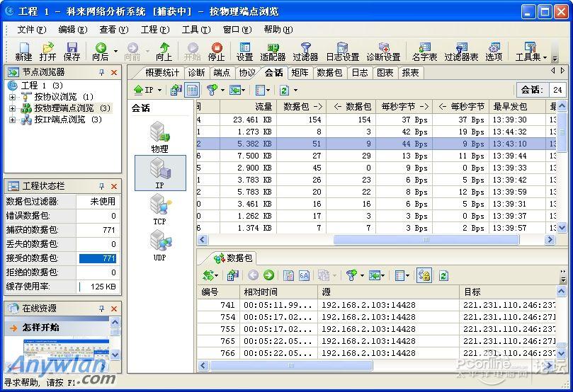
Task: Open 适配器 adapter settings
Action: (273, 52)
